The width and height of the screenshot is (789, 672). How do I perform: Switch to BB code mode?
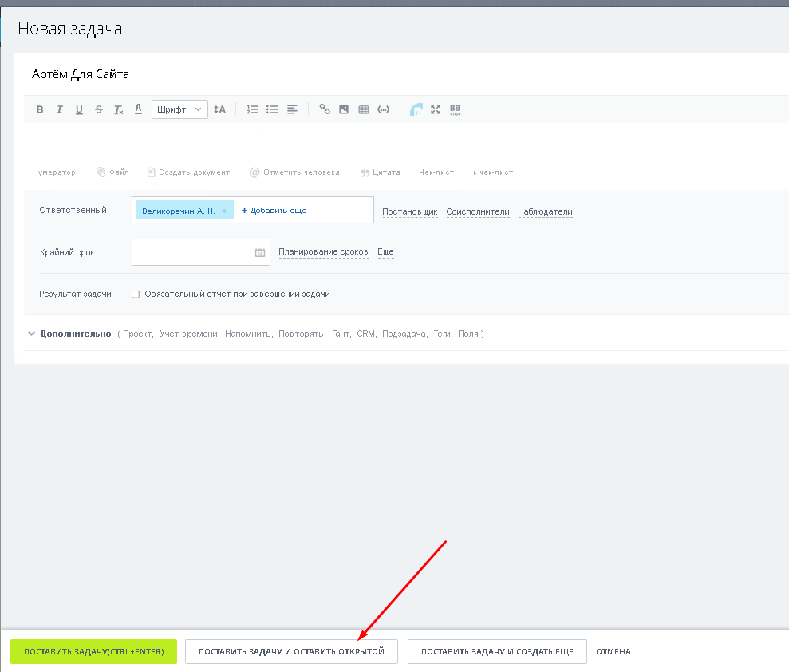[x=455, y=109]
